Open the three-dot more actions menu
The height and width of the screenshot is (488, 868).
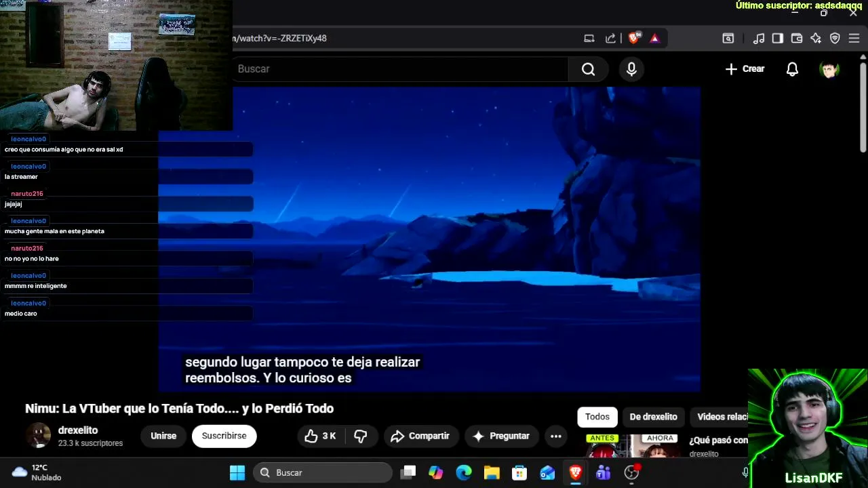click(x=556, y=436)
